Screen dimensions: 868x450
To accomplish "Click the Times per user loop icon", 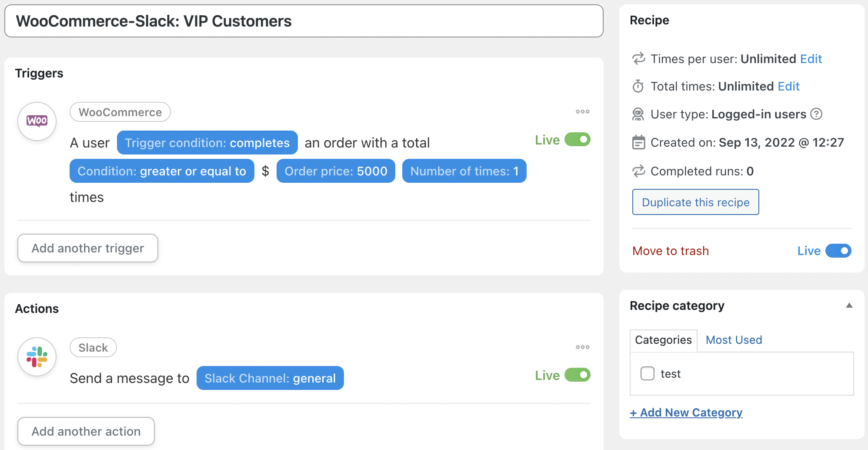I will click(x=638, y=59).
